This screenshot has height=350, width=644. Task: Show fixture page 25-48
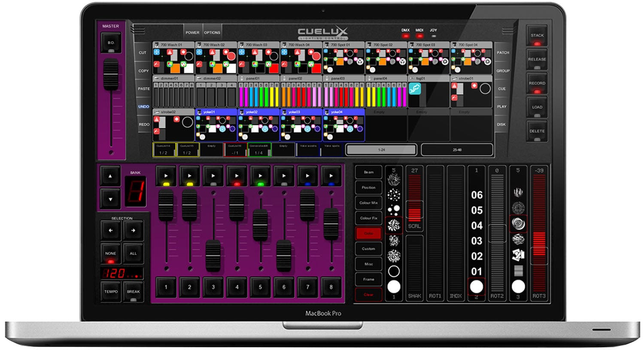pos(457,150)
